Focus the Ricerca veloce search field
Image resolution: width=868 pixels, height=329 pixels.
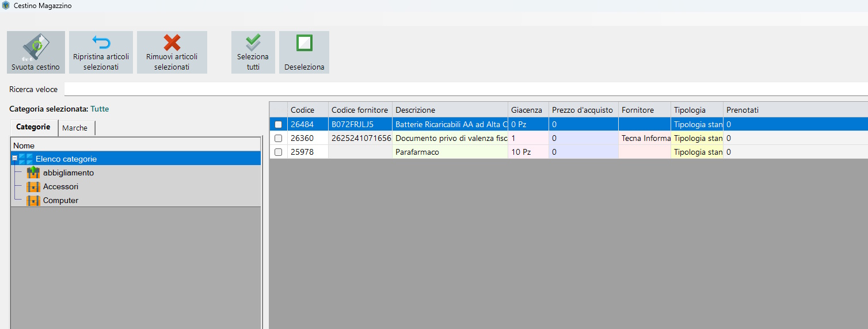[466, 89]
